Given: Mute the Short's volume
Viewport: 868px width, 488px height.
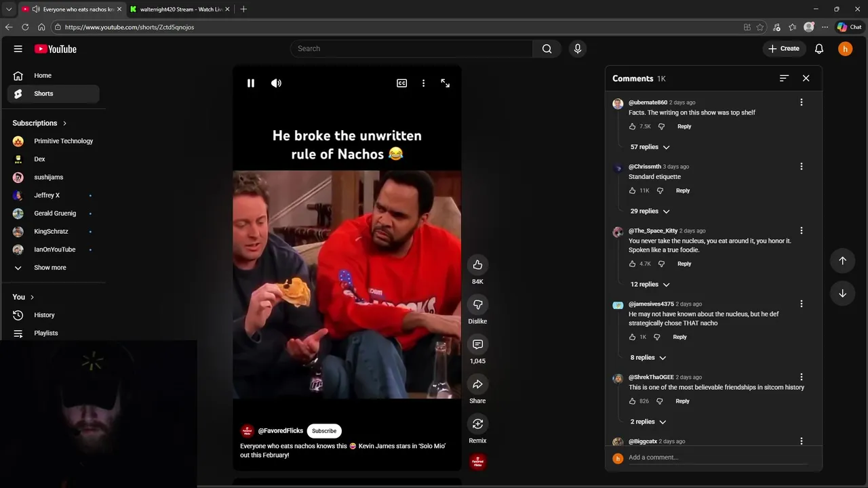Looking at the screenshot, I should coord(276,83).
